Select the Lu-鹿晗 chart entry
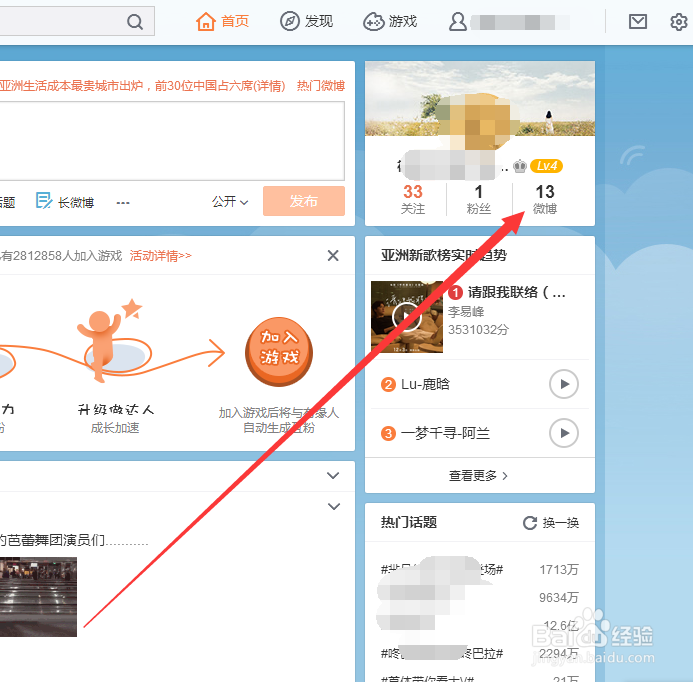The image size is (693, 682). [x=425, y=384]
